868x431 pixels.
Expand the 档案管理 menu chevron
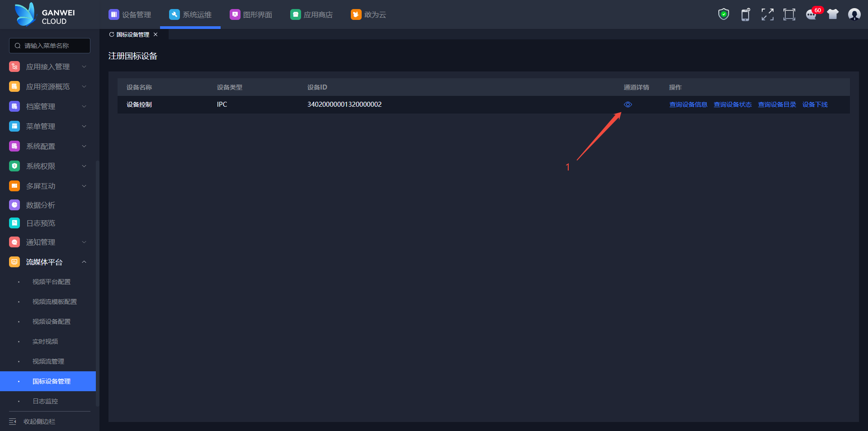pyautogui.click(x=84, y=106)
